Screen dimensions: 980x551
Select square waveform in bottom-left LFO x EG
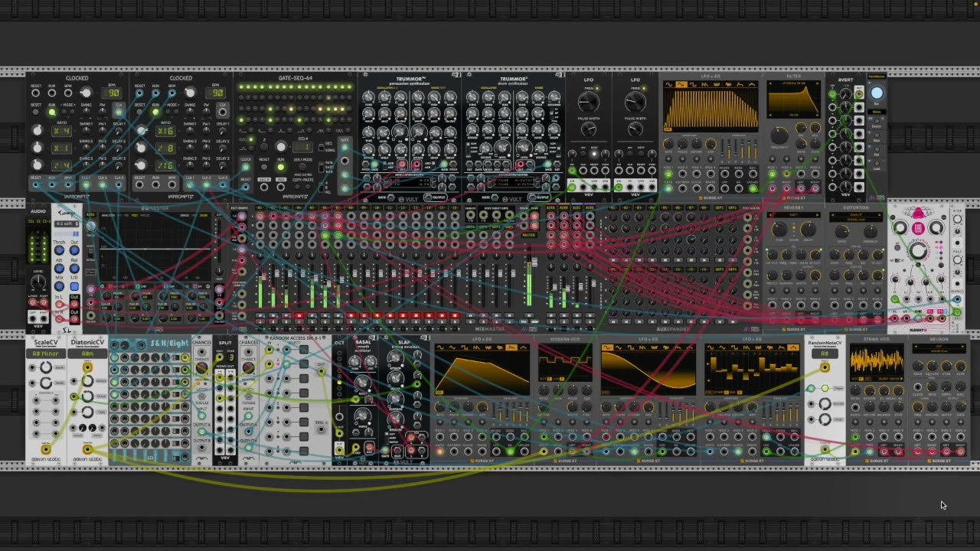(464, 347)
